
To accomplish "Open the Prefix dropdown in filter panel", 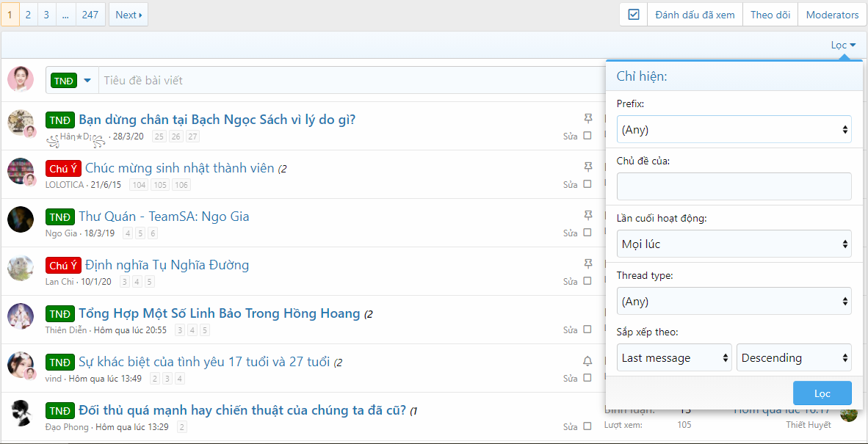I will coord(734,130).
